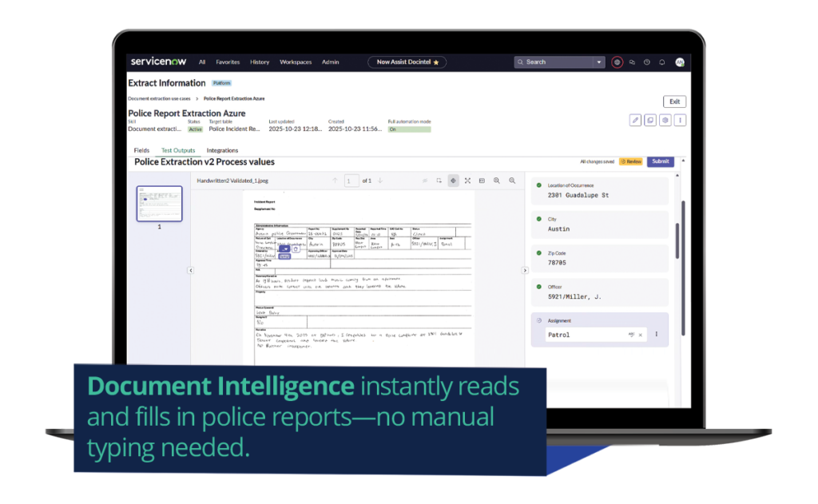The width and height of the screenshot is (818, 504).
Task: Open the AN user avatar menu
Action: click(681, 62)
